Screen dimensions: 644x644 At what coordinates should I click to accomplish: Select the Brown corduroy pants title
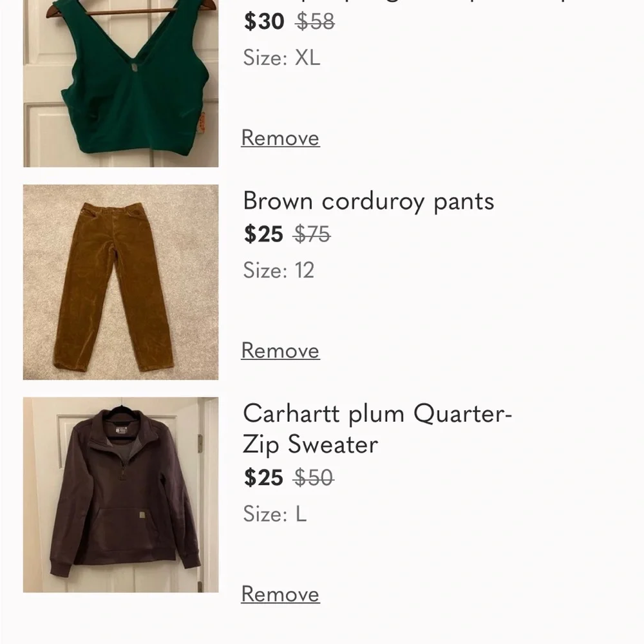(368, 202)
